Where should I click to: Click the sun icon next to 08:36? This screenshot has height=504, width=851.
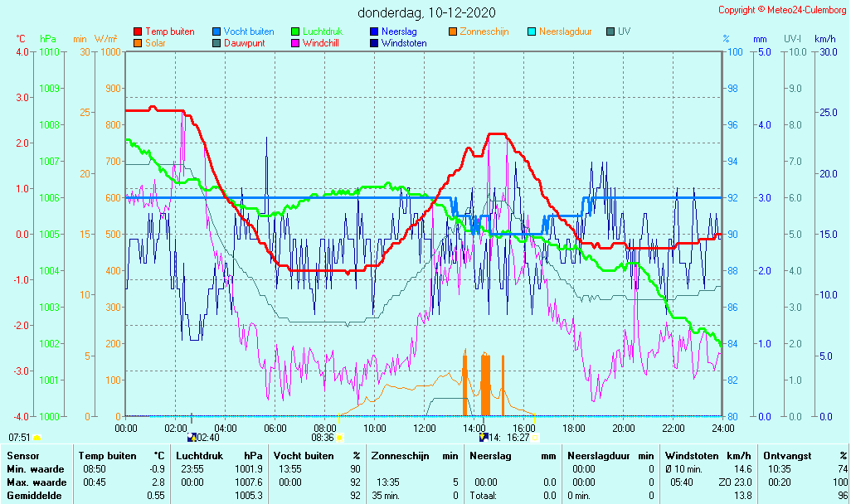(x=339, y=438)
